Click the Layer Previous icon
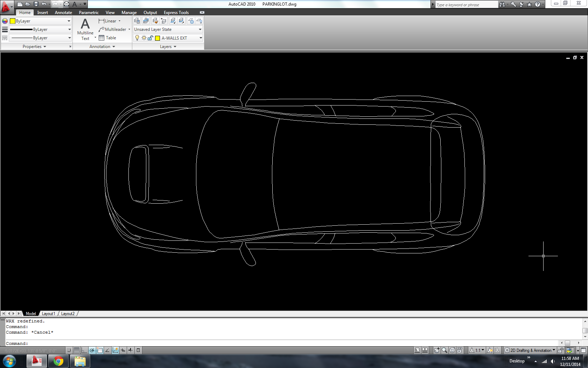 point(163,21)
